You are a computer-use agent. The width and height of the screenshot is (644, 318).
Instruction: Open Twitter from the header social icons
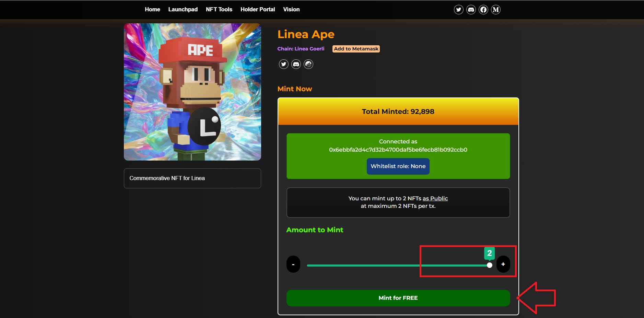[459, 9]
